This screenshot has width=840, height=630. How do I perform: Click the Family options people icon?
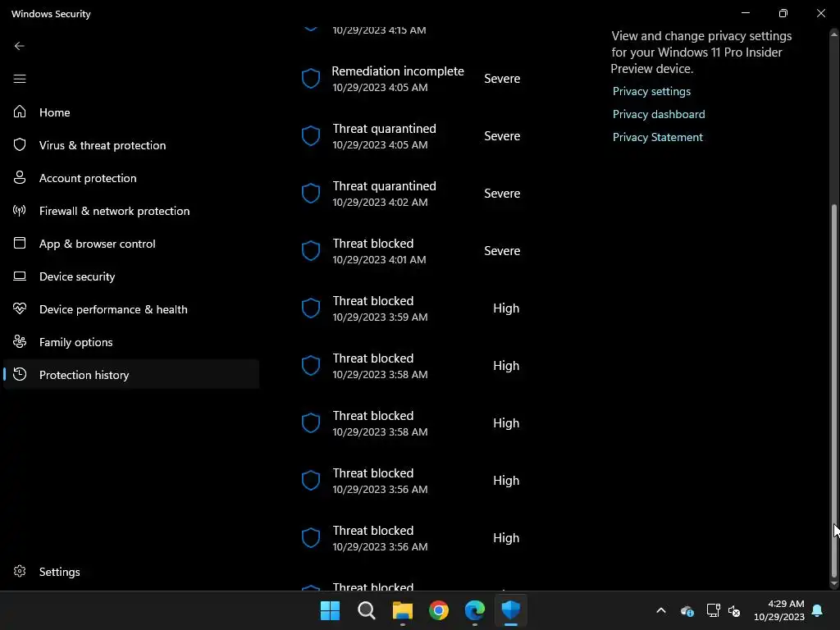(x=20, y=341)
